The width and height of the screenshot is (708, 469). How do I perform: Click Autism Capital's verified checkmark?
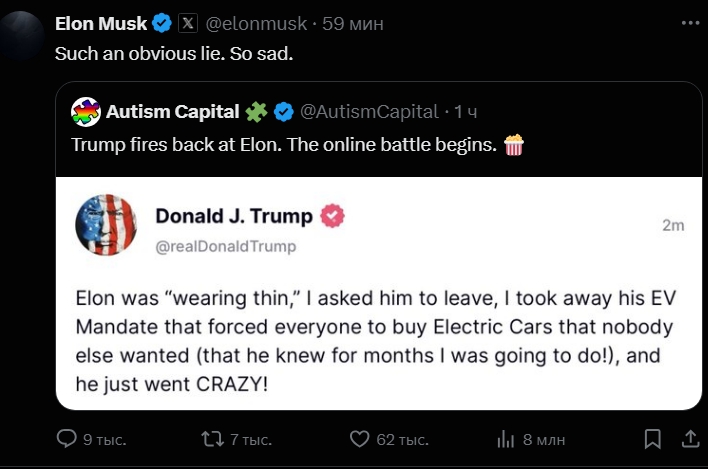(285, 112)
